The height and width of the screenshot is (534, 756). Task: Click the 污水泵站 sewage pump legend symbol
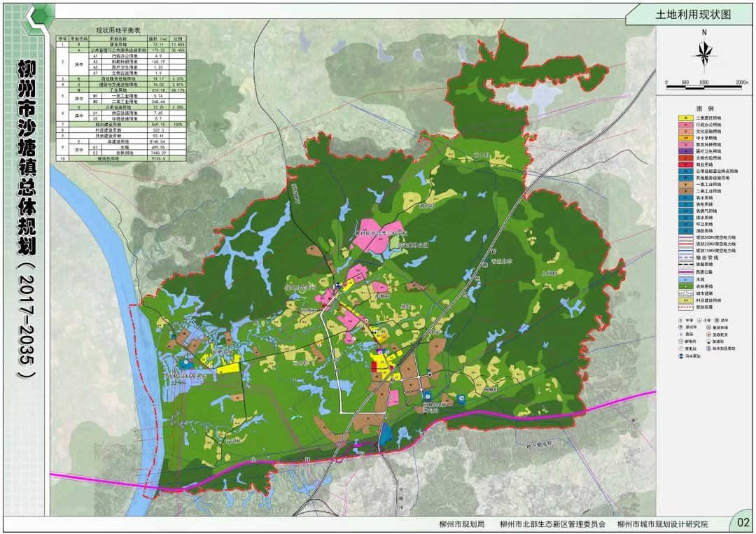681,356
